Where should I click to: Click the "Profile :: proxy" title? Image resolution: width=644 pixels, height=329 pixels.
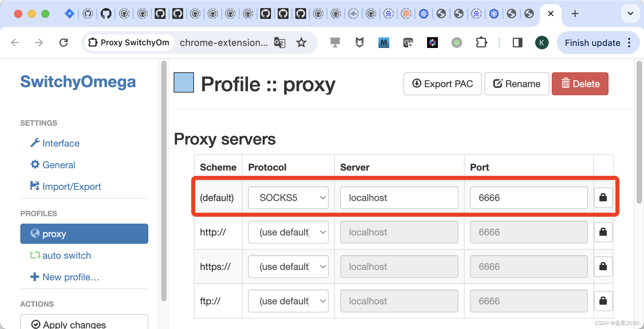click(x=268, y=84)
